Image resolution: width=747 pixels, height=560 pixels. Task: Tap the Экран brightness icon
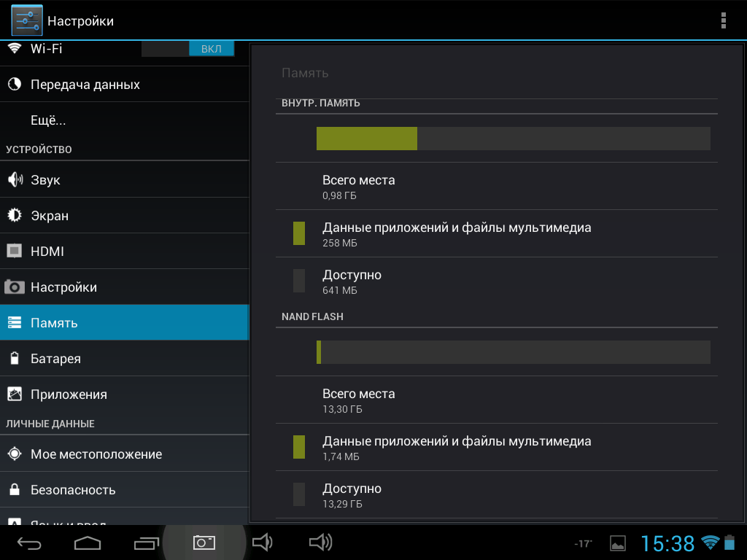pyautogui.click(x=15, y=216)
